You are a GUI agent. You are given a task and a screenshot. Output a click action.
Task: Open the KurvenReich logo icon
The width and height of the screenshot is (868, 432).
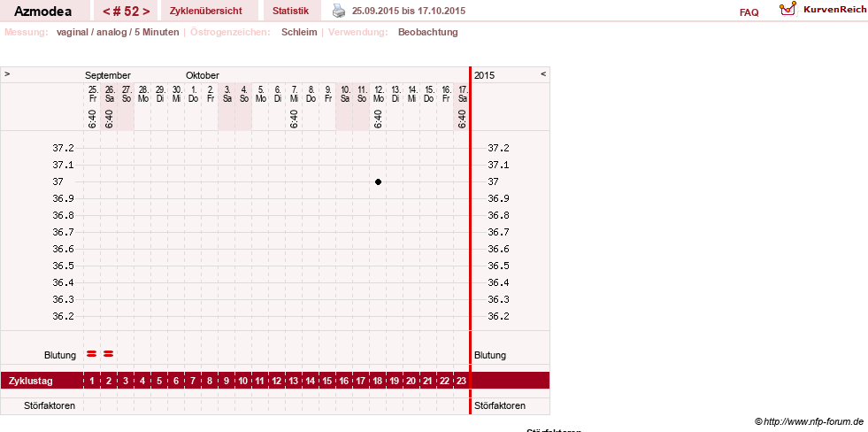(x=787, y=9)
